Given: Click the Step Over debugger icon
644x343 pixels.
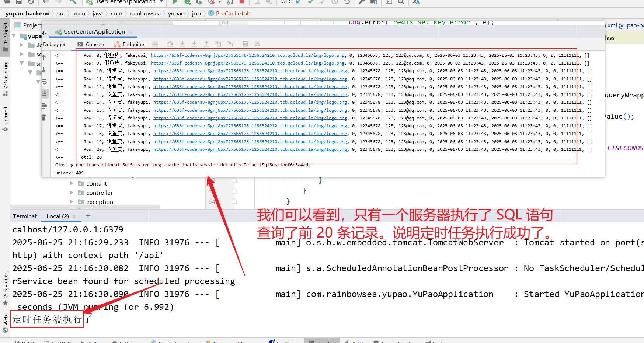Looking at the screenshot, I should coord(170,44).
